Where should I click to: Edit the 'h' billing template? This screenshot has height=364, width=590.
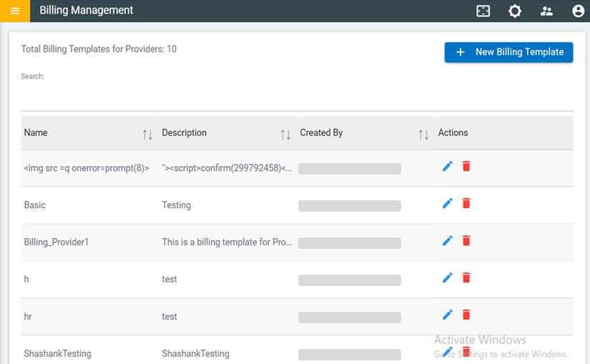click(448, 277)
